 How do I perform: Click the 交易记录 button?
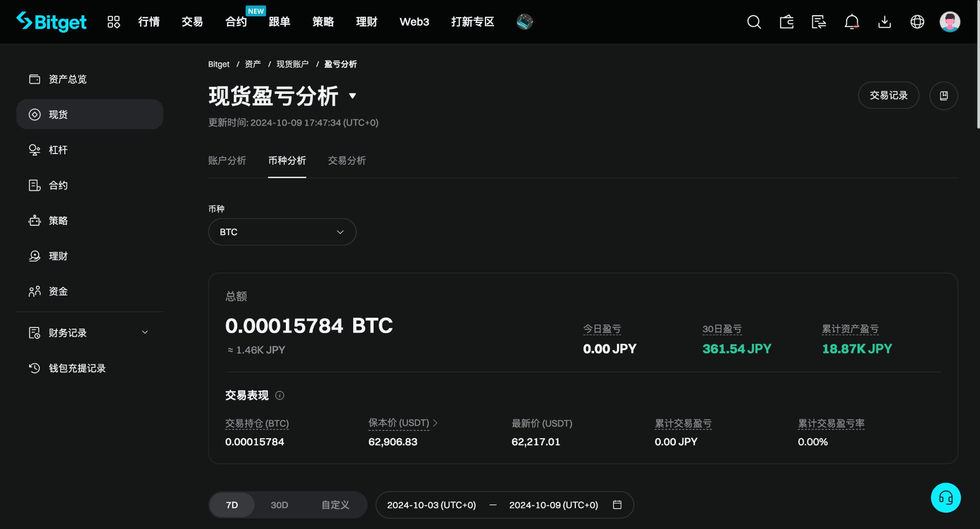coord(889,95)
